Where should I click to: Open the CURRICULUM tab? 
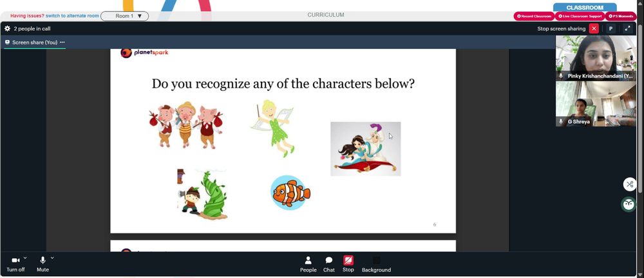pos(326,15)
